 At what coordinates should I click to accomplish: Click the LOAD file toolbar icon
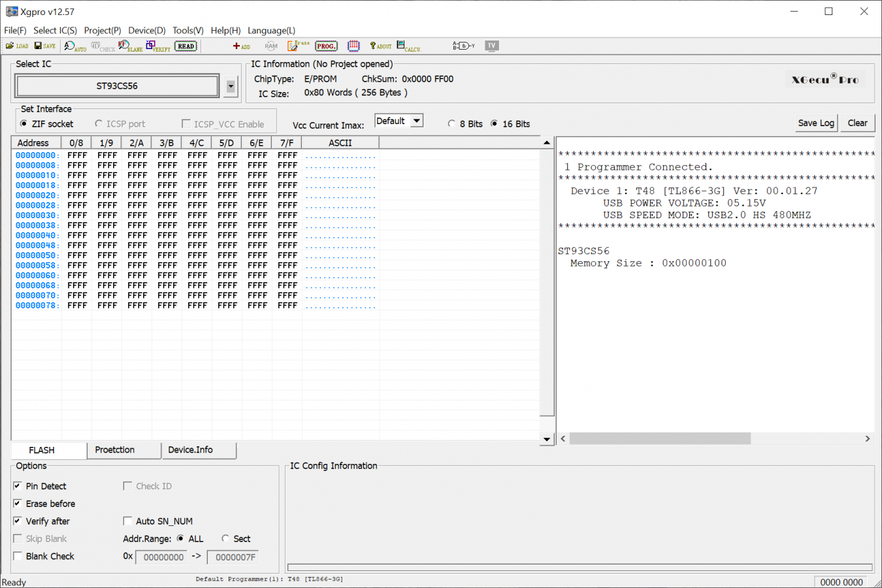point(17,46)
